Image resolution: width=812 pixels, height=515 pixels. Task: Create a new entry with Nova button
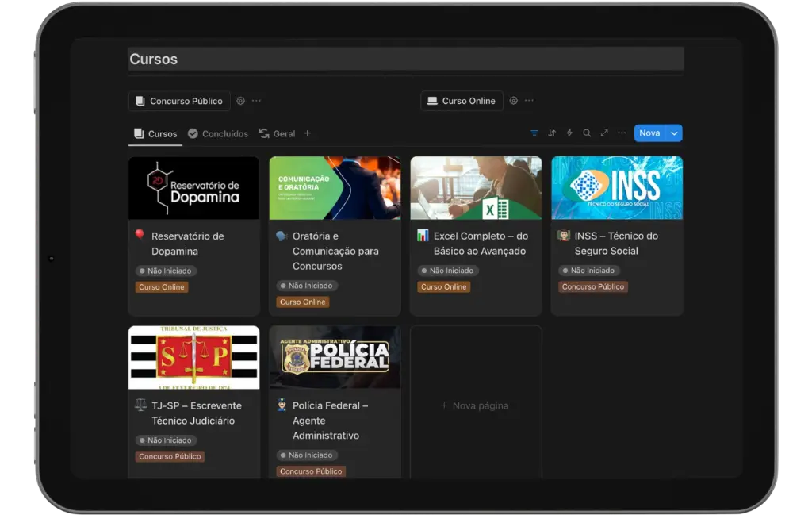point(649,133)
